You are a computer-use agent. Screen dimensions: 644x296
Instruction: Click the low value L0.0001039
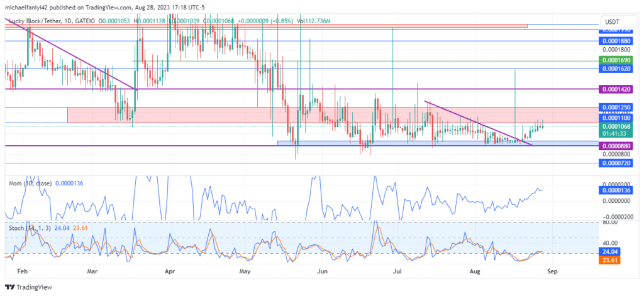(x=186, y=21)
